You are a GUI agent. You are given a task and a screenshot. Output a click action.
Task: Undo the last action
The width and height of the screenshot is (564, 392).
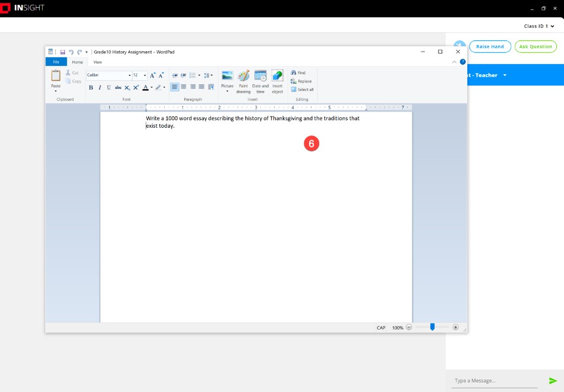pos(71,52)
